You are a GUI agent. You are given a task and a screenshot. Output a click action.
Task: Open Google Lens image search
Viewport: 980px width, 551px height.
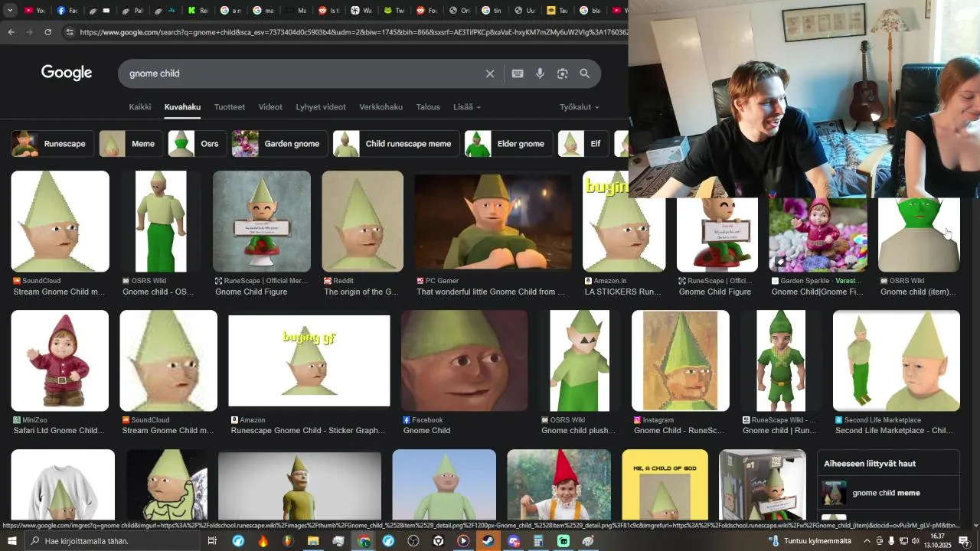tap(563, 73)
